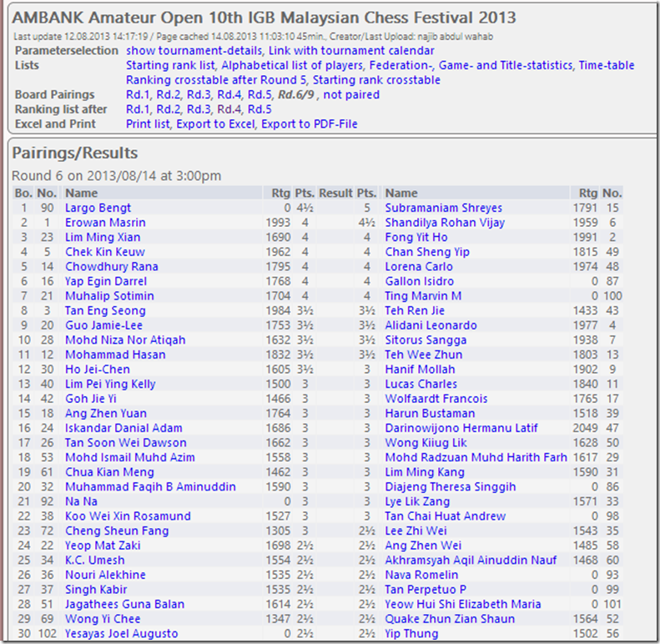Open the not paired list

(351, 95)
